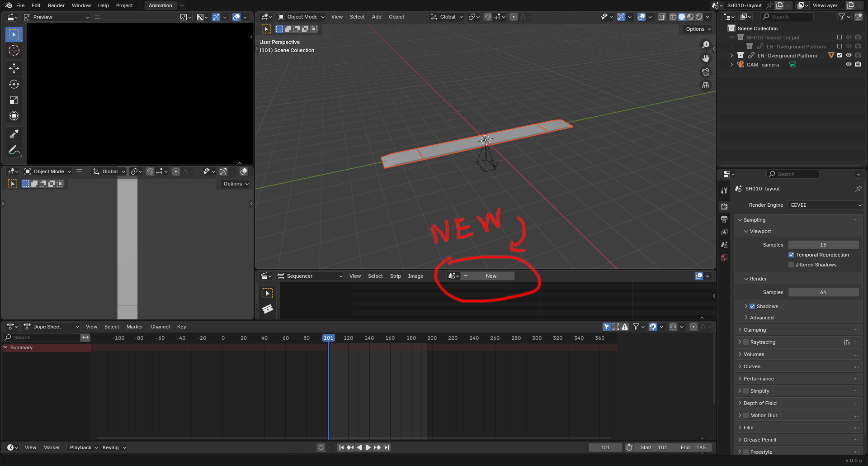Image resolution: width=868 pixels, height=466 pixels.
Task: Enable the Motion Blur checkbox
Action: click(746, 416)
